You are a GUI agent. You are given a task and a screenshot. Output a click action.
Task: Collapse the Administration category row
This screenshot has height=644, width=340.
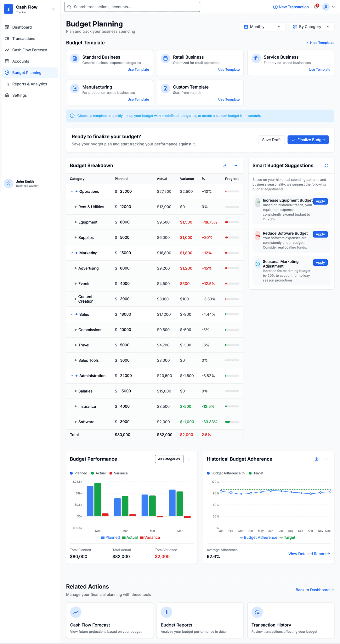[72, 376]
